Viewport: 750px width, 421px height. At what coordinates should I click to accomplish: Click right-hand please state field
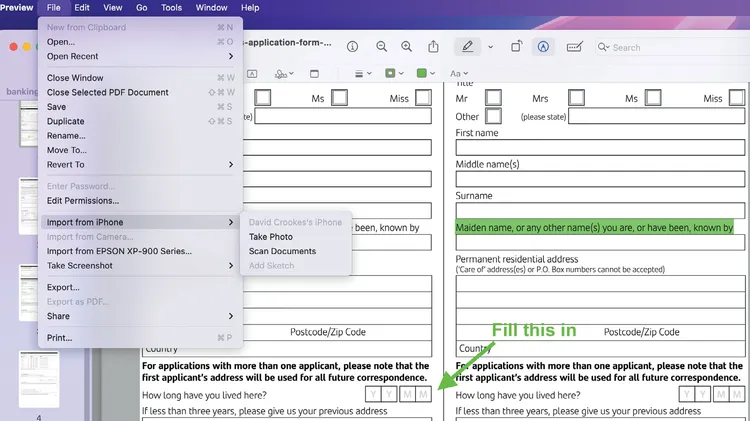point(657,116)
